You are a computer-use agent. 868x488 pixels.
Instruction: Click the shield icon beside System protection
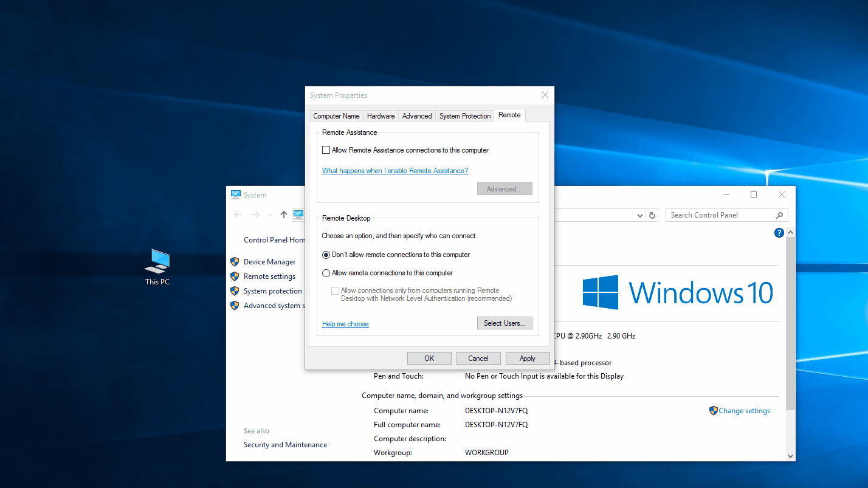coord(235,291)
